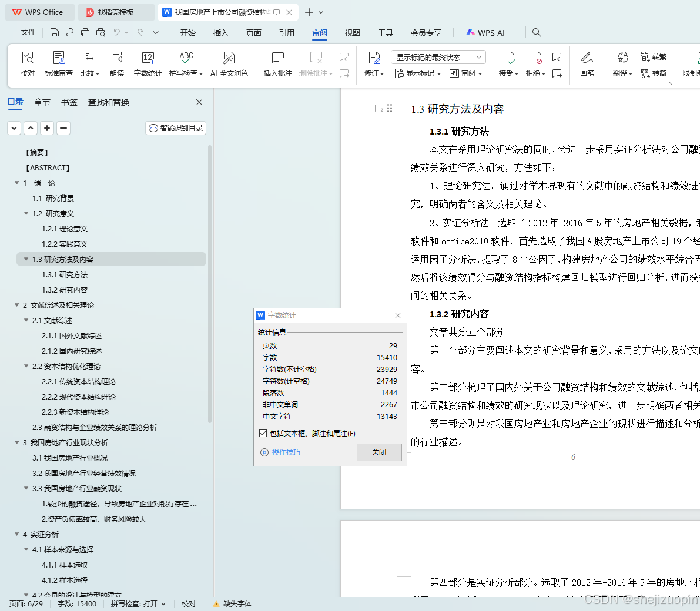Click the add heading plus button
Screen dimensions: 700x611
pos(47,128)
